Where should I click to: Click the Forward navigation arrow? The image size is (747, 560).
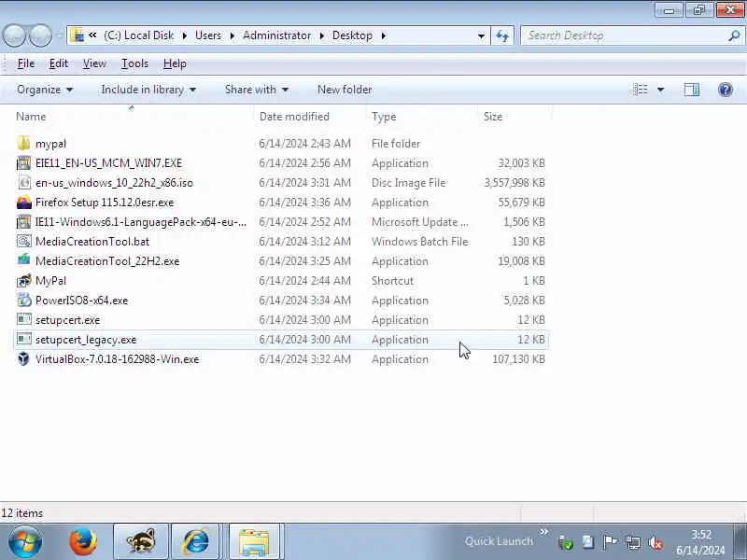[x=40, y=35]
